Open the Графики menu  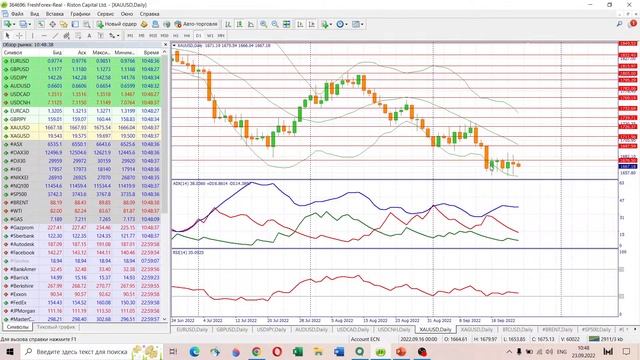coord(80,14)
